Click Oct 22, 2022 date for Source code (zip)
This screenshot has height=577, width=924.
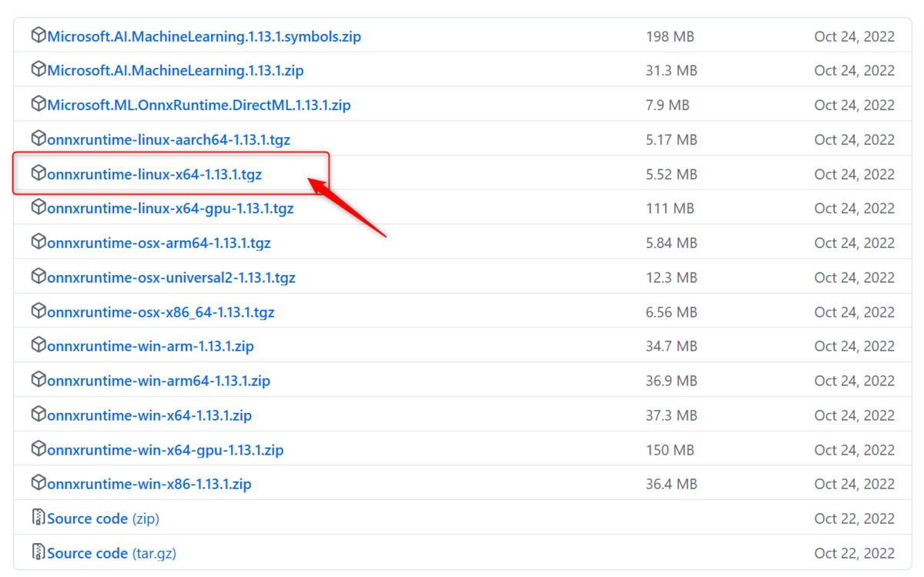pyautogui.click(x=855, y=518)
